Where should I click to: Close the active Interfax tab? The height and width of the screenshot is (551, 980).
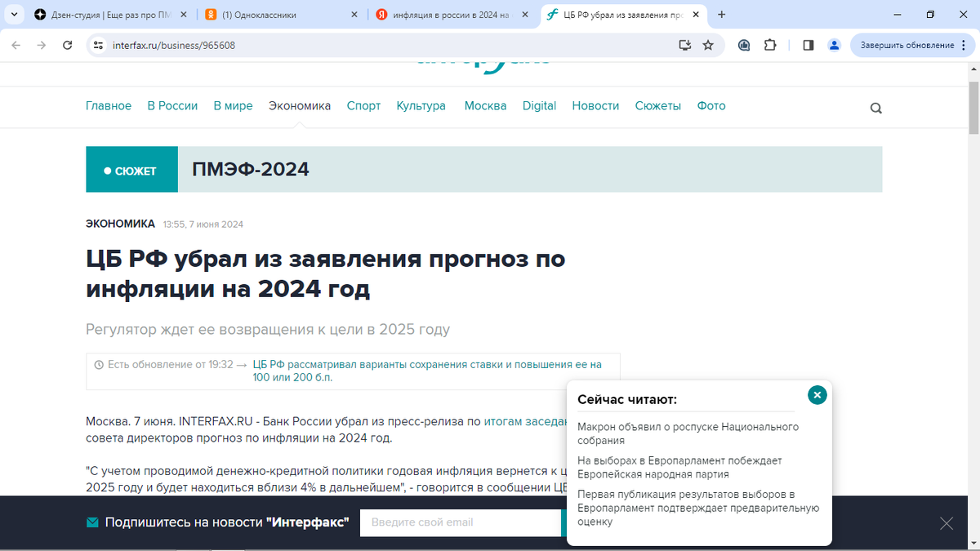click(x=697, y=15)
